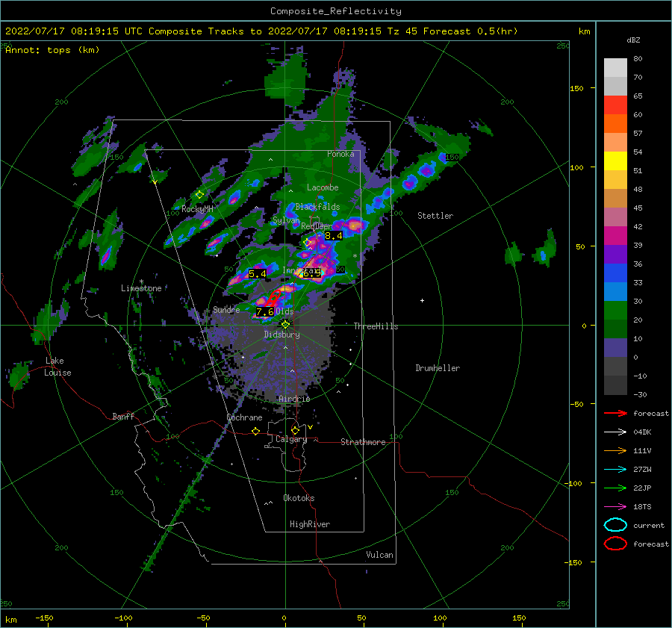Click the yellow diamond marker above Calgary label

coord(295,430)
